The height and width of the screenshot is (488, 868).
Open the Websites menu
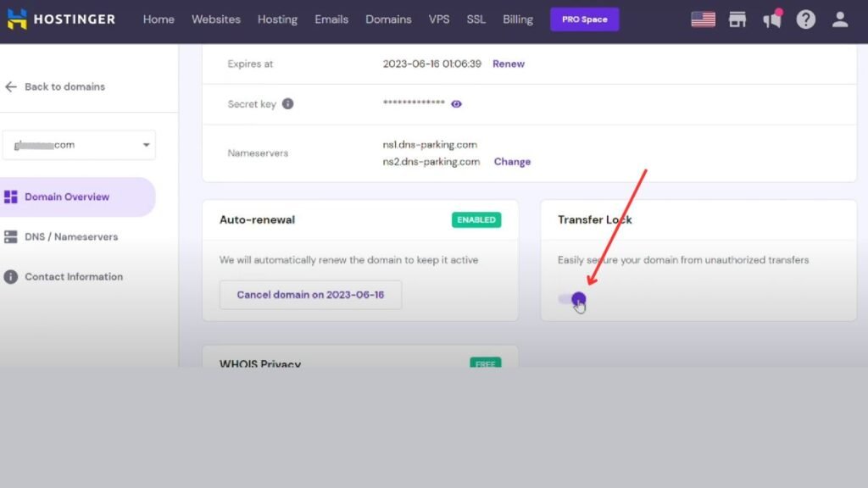click(216, 19)
